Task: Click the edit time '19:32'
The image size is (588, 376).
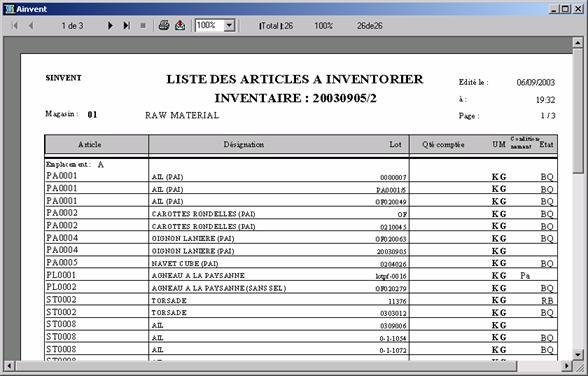Action: click(545, 100)
